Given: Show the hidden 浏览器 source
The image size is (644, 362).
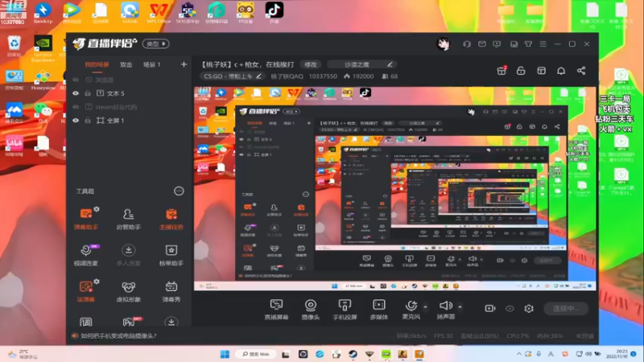Looking at the screenshot, I should coord(76,80).
